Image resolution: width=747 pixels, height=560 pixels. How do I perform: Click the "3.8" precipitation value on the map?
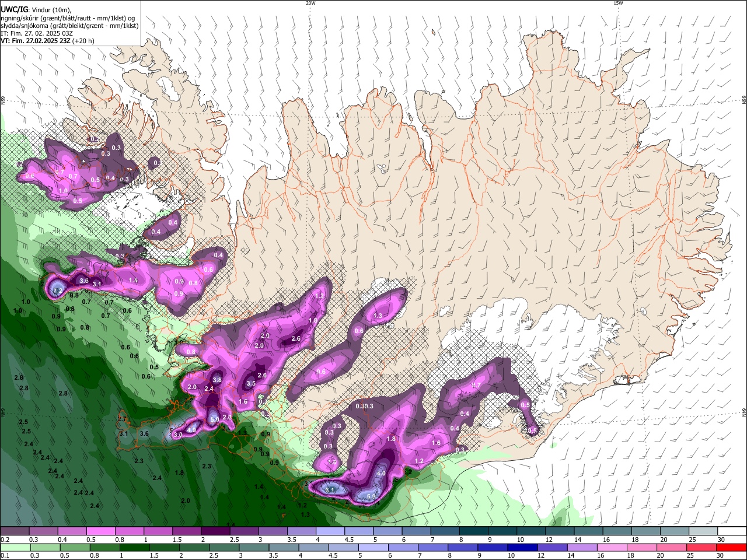pos(217,380)
